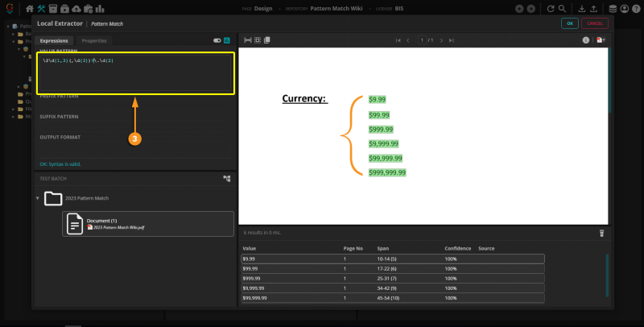Viewport: 644px width, 327px height.
Task: Switch to the Expressions tab
Action: [54, 40]
